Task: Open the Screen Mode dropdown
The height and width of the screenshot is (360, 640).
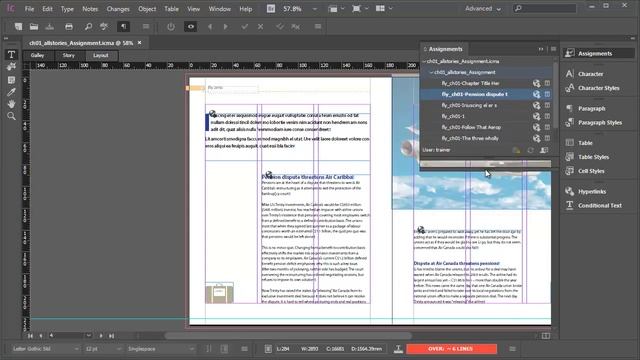Action: click(360, 9)
